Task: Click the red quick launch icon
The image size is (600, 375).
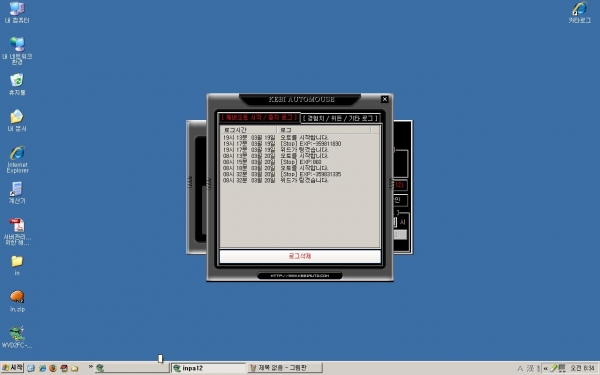Action: [x=64, y=368]
